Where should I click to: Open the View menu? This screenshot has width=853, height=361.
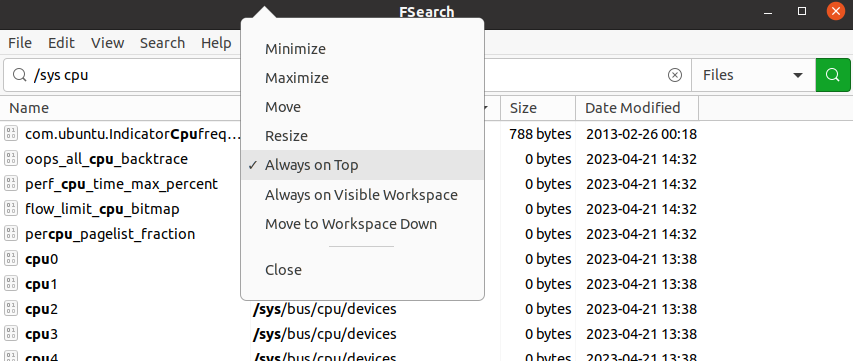(107, 43)
